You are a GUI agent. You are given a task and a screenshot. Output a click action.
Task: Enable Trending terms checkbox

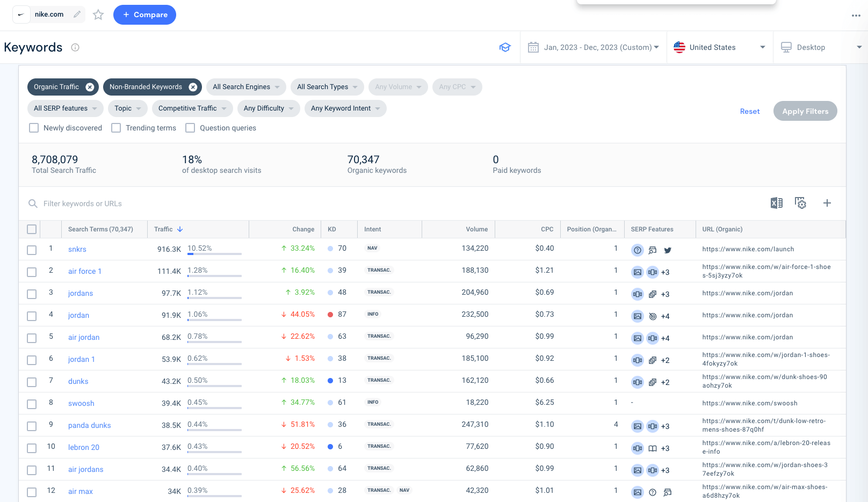(116, 128)
